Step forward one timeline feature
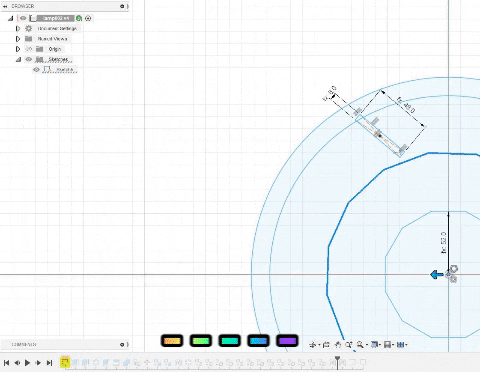Image resolution: width=480 pixels, height=372 pixels. pyautogui.click(x=38, y=363)
